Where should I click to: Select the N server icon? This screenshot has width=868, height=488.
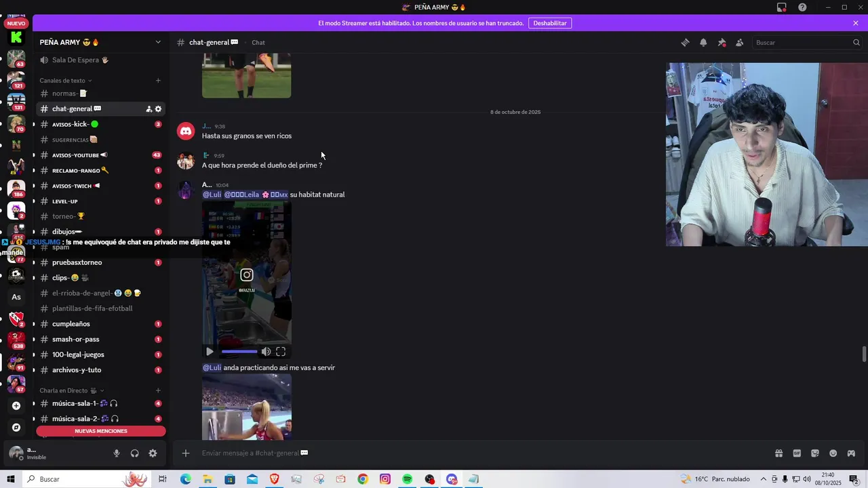(x=16, y=145)
